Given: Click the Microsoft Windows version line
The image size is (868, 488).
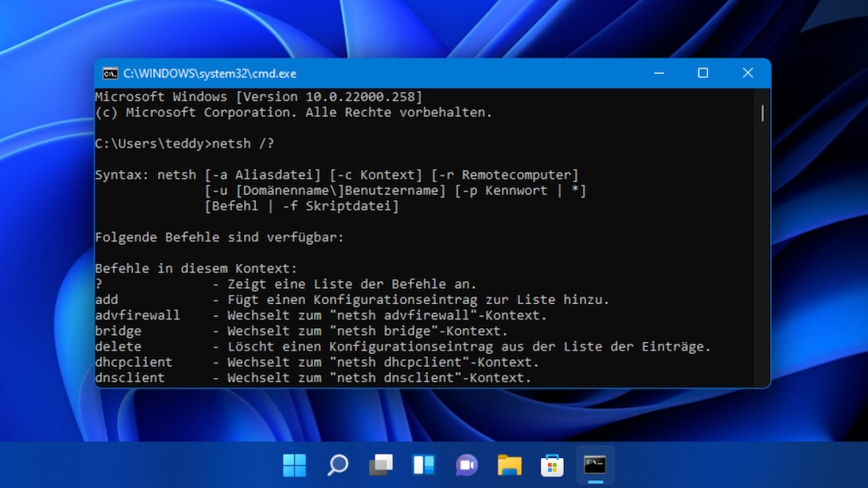Looking at the screenshot, I should tap(259, 97).
